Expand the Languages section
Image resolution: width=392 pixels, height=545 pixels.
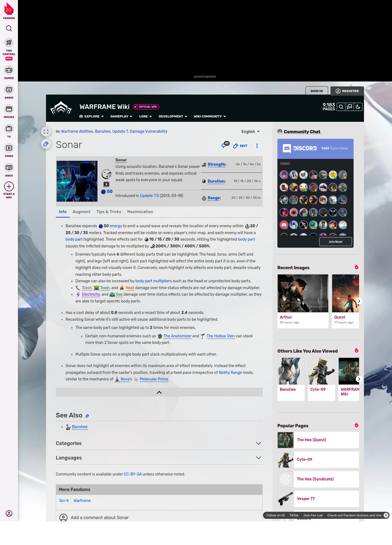(159, 458)
